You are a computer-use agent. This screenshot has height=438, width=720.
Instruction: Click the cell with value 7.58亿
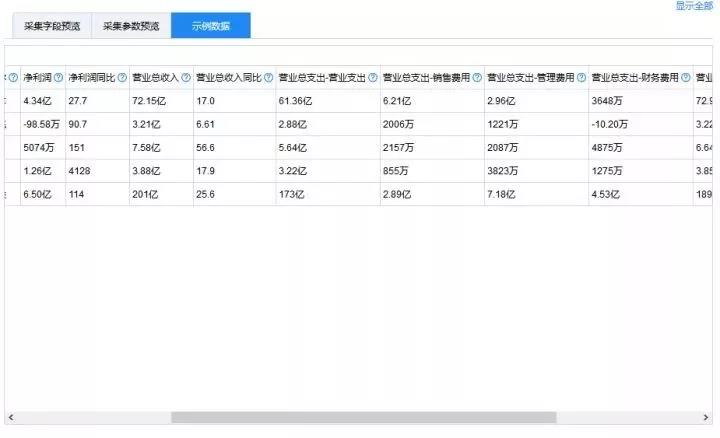(x=161, y=148)
